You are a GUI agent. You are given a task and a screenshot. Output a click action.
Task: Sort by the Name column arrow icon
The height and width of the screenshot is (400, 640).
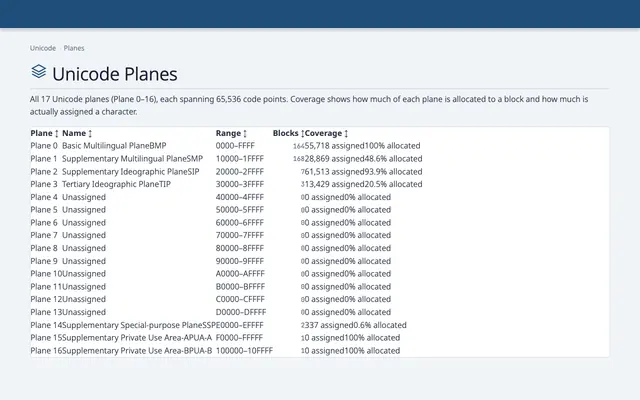[x=90, y=133]
